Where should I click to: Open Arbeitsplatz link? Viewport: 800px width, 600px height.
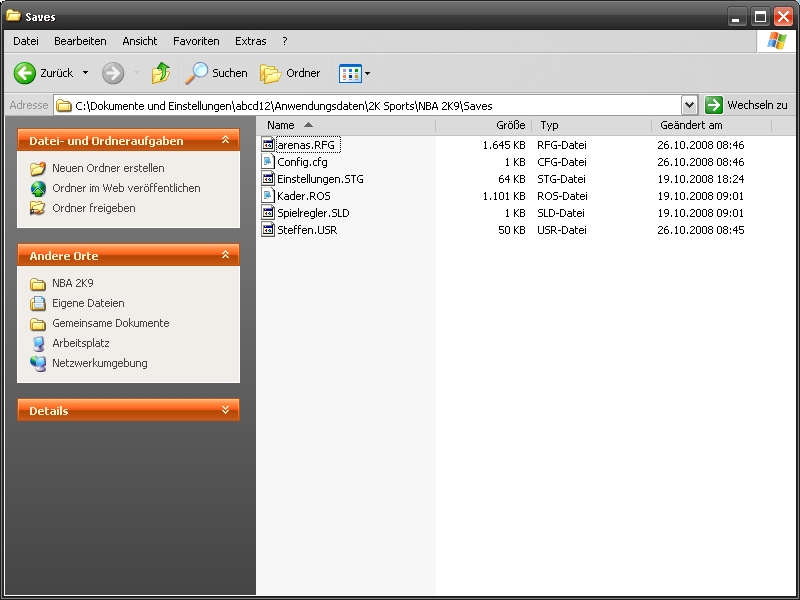tap(81, 343)
